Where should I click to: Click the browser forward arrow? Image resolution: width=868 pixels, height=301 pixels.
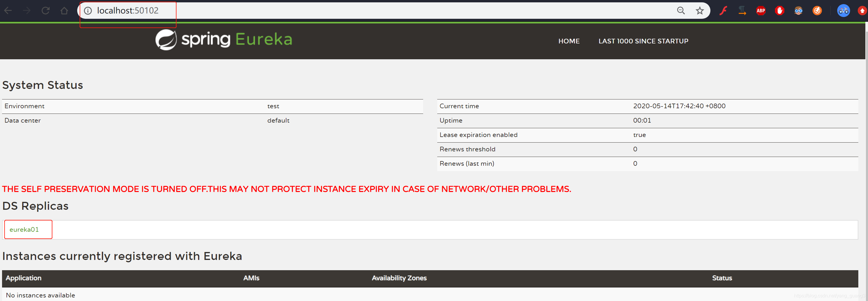(x=27, y=11)
